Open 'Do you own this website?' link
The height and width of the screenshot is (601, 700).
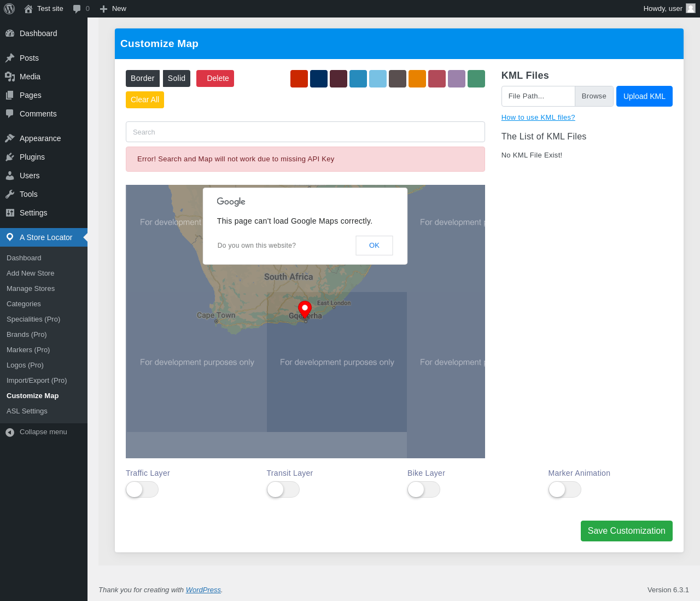[x=256, y=246]
